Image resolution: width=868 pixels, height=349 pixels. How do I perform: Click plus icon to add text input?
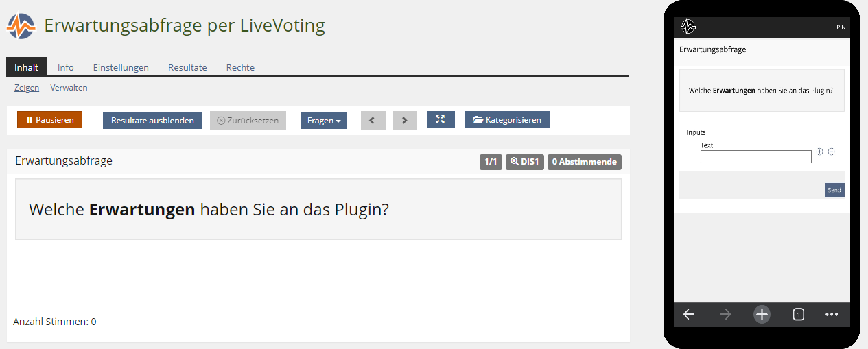819,152
